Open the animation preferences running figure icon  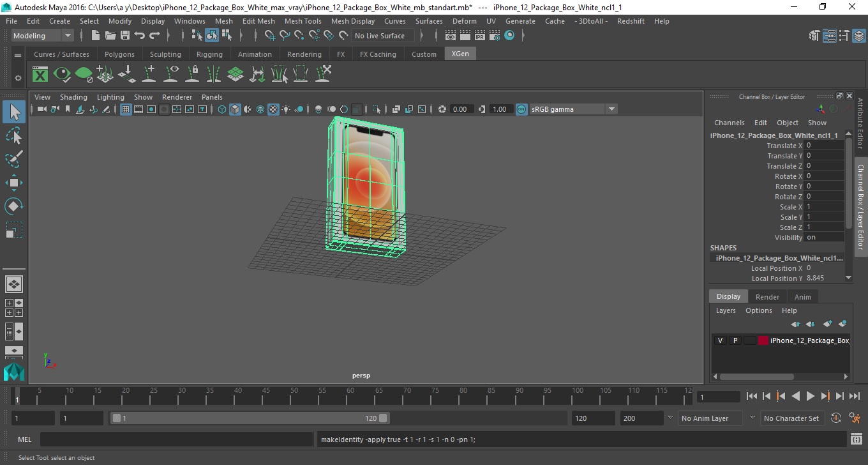click(855, 418)
